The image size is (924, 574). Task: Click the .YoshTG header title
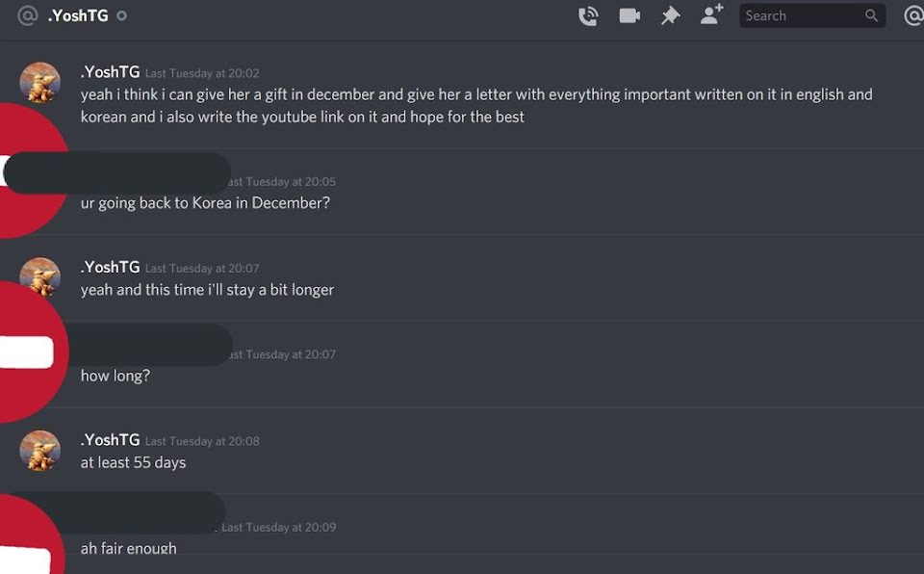point(78,15)
